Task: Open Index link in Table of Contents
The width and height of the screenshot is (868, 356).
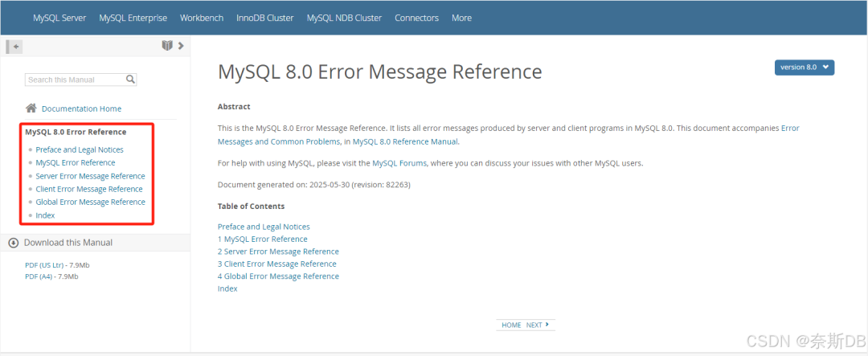Action: 227,288
